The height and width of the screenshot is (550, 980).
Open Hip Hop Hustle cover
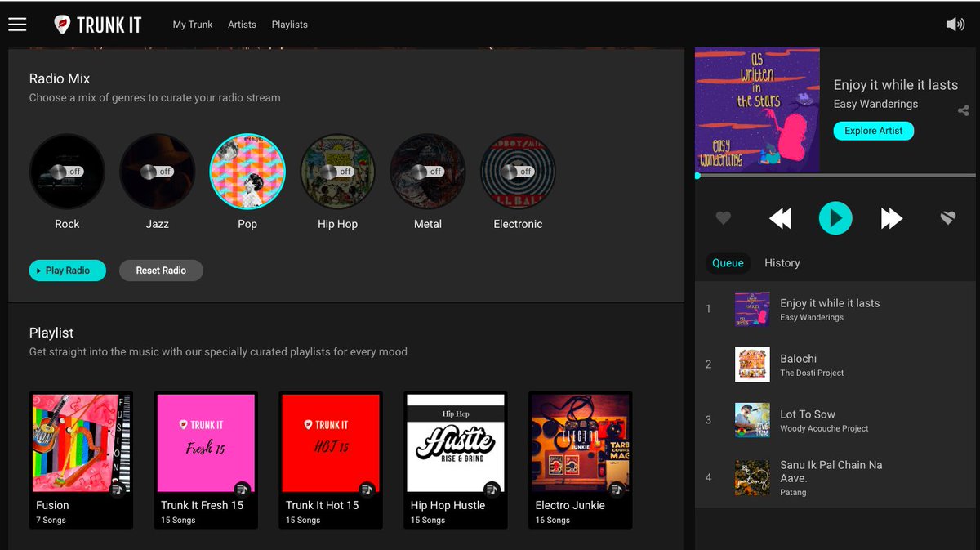(456, 444)
